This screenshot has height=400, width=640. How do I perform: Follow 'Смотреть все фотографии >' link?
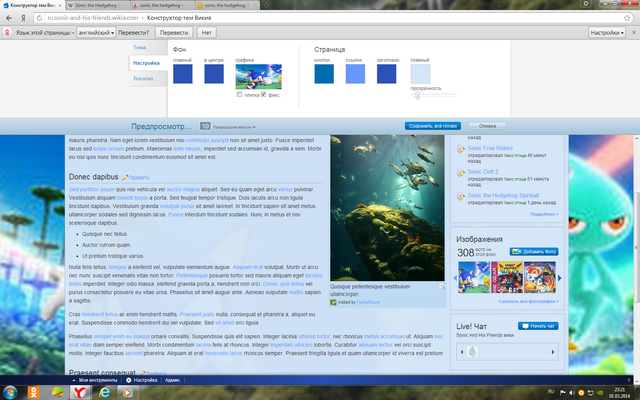(x=529, y=301)
